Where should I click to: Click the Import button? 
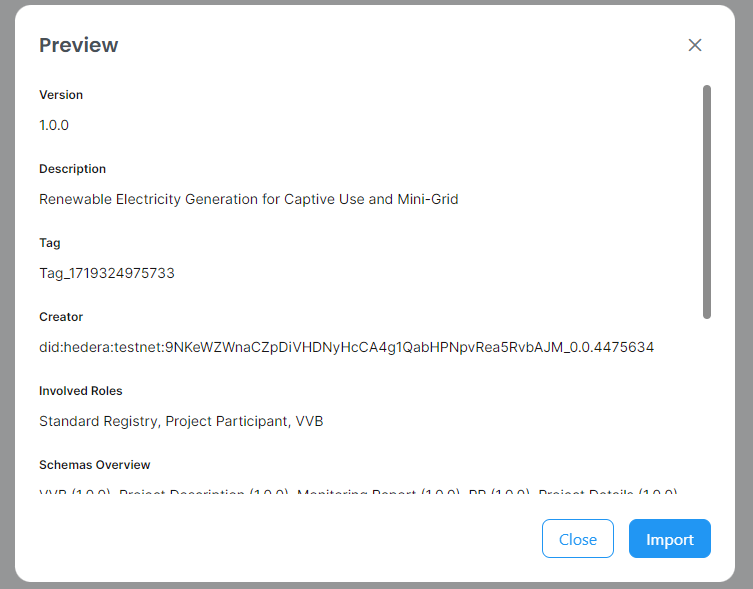point(669,539)
